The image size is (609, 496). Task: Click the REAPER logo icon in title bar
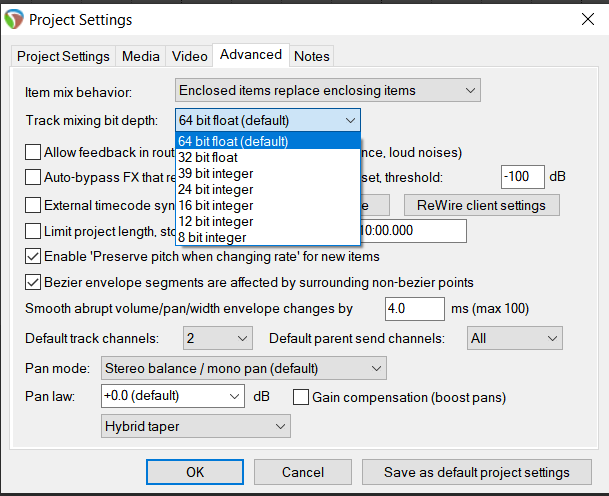pyautogui.click(x=14, y=18)
